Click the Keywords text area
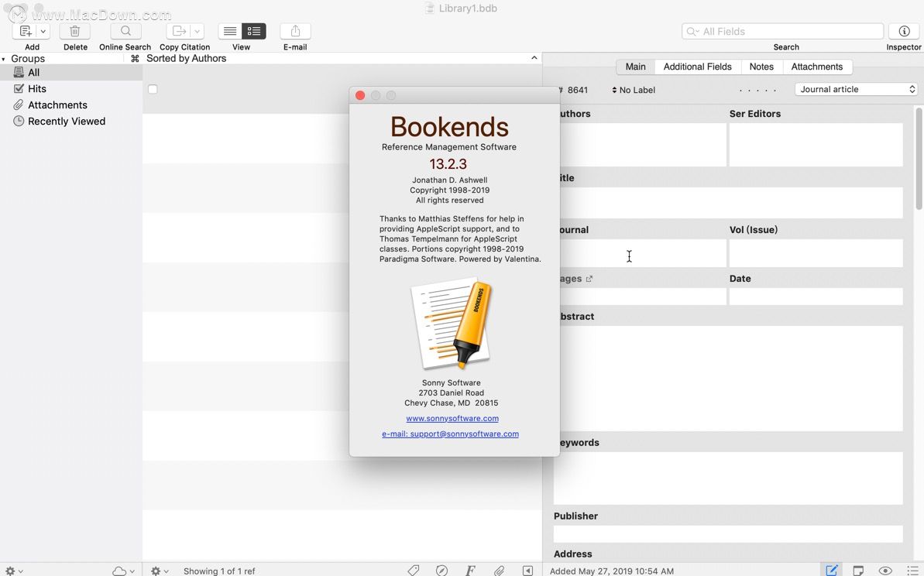The height and width of the screenshot is (576, 924). pyautogui.click(x=728, y=478)
